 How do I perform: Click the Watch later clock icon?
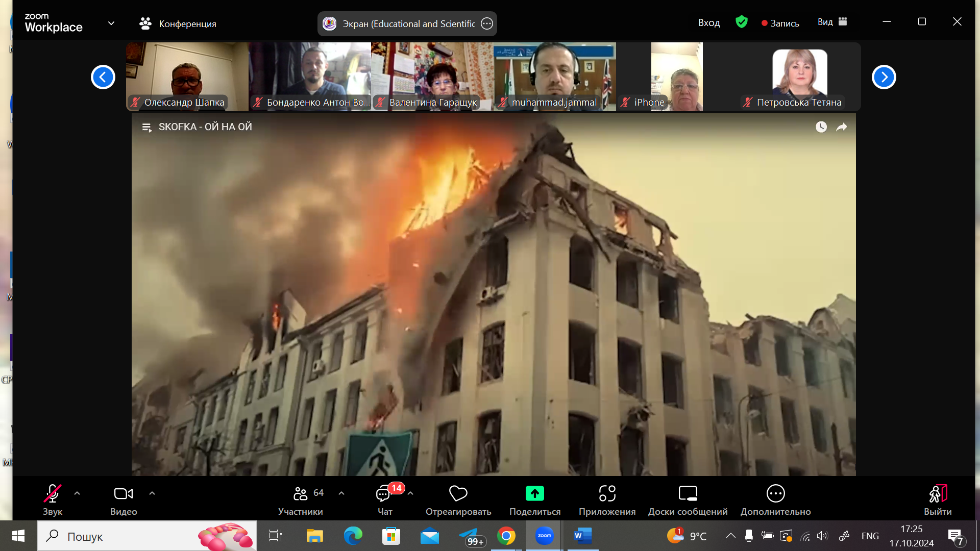coord(821,127)
